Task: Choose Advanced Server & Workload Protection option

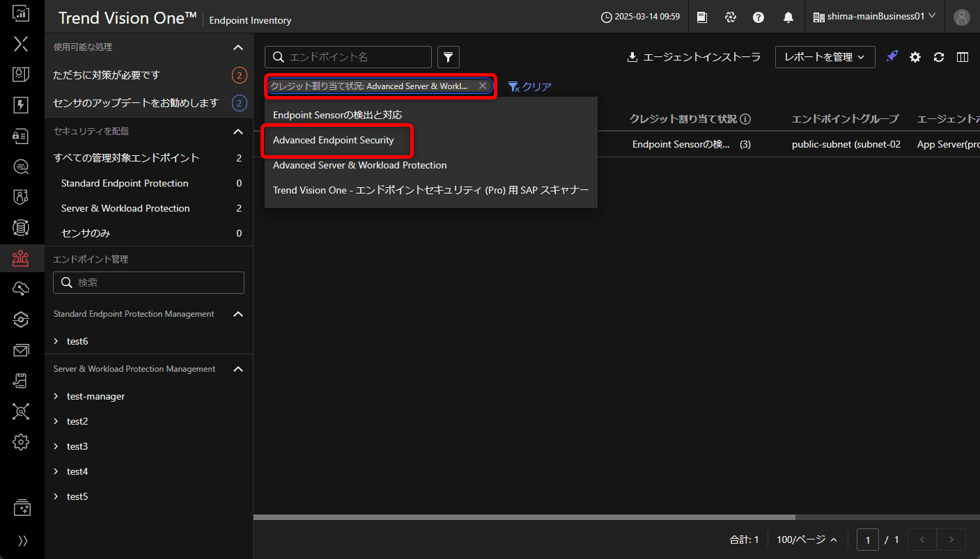Action: point(431,165)
